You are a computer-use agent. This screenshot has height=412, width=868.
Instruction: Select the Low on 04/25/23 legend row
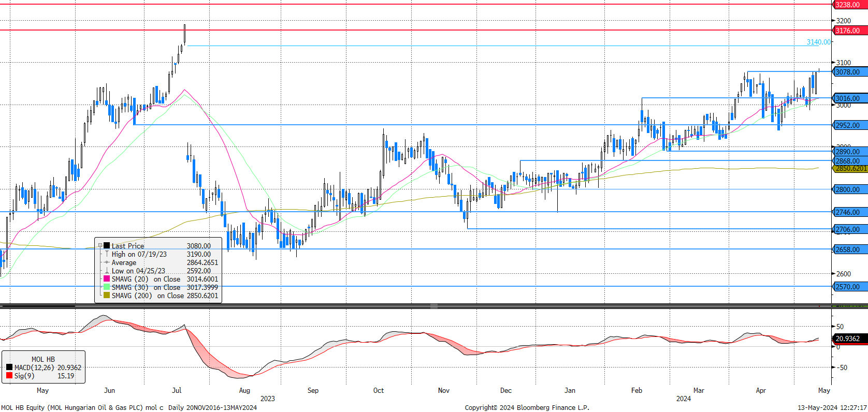coord(158,271)
